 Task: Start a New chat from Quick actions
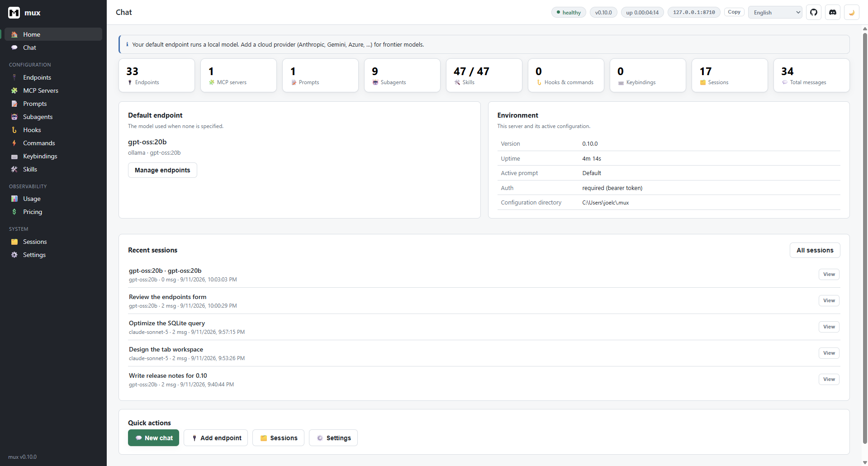153,438
